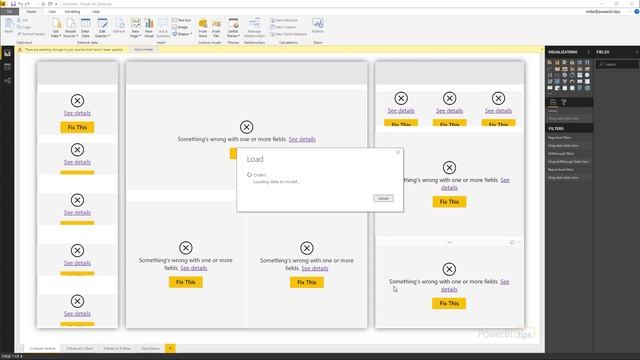Select the Format Painter tool
This screenshot has width=640, height=360.
31,34
